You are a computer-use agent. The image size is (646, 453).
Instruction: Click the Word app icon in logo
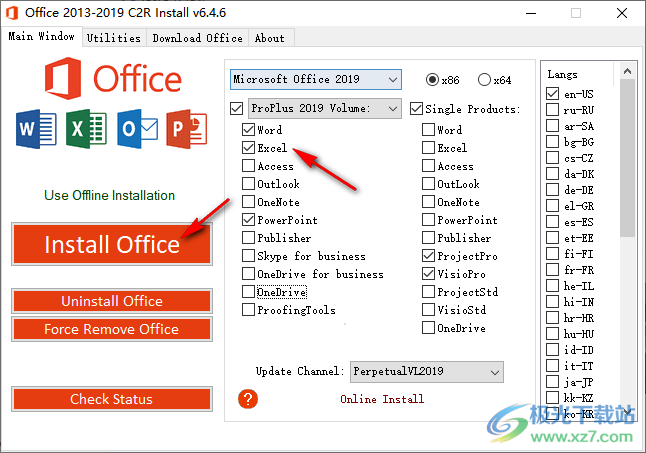coord(36,129)
